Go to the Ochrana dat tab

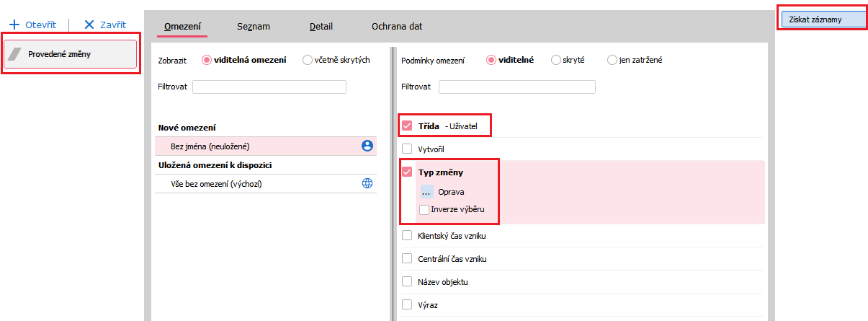[397, 27]
